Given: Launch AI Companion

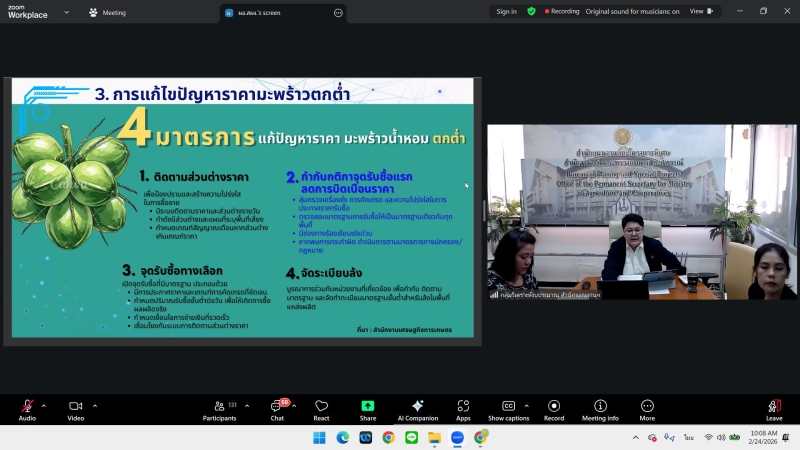Looking at the screenshot, I should pos(418,408).
